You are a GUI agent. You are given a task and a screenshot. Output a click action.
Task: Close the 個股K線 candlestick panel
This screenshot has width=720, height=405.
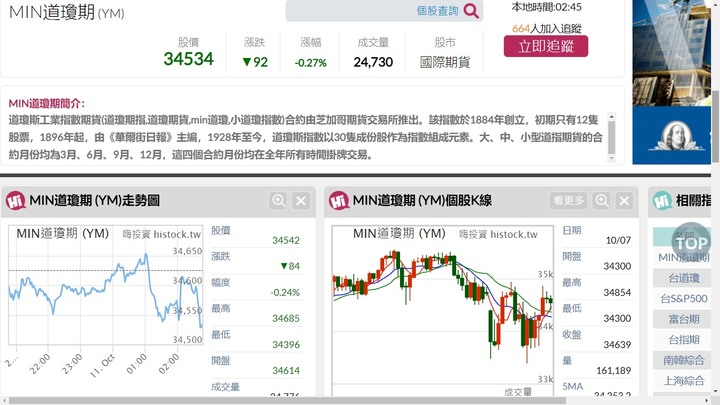pyautogui.click(x=624, y=201)
